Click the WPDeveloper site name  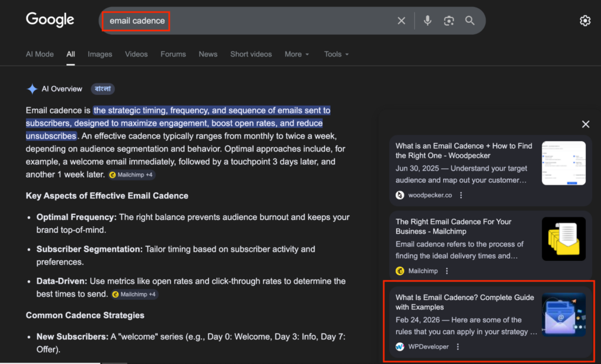point(428,347)
